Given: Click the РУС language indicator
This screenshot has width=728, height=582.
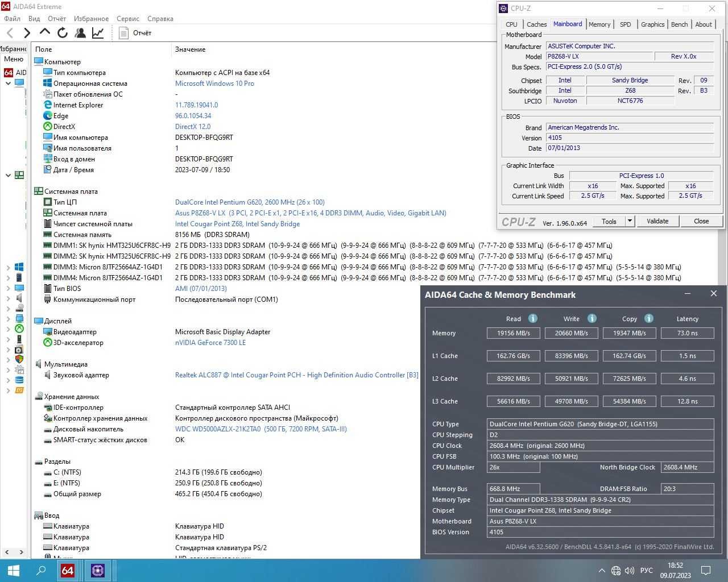Looking at the screenshot, I should (647, 571).
